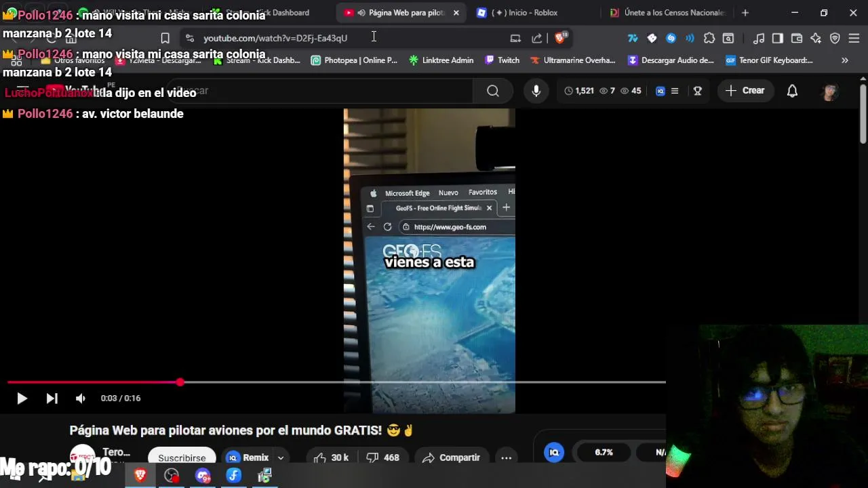Open Ultramarine Overha... bookmark
The height and width of the screenshot is (488, 868).
(x=572, y=60)
